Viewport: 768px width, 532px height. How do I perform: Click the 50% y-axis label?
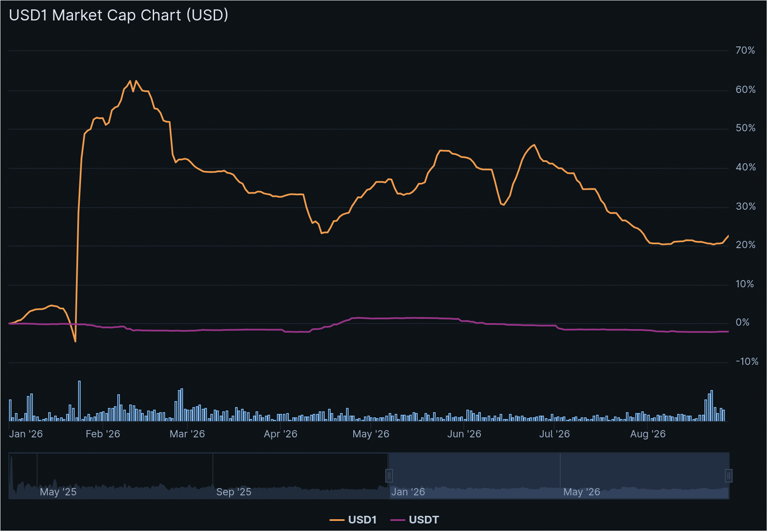click(x=745, y=128)
